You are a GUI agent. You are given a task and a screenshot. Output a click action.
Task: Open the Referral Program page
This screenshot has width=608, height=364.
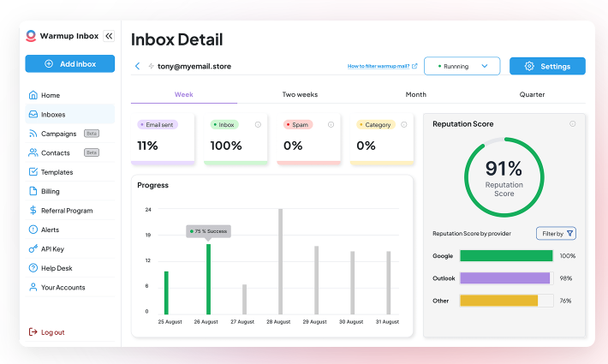coord(70,211)
